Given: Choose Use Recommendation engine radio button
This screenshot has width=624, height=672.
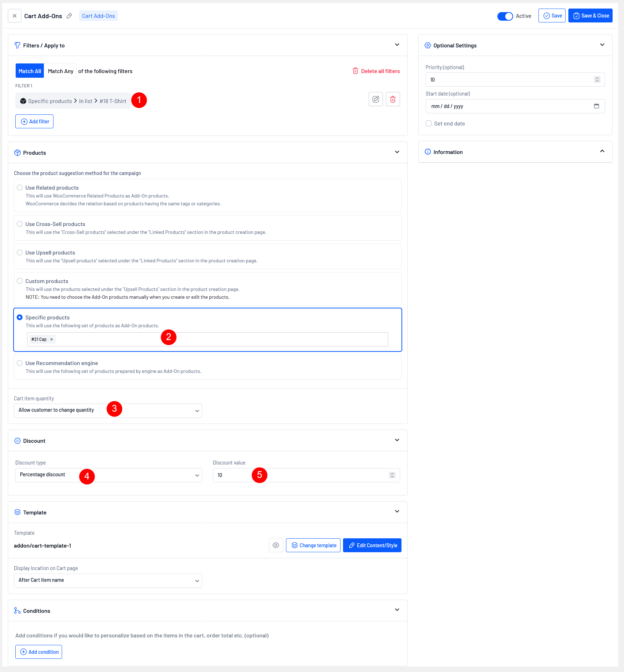Looking at the screenshot, I should pos(20,363).
